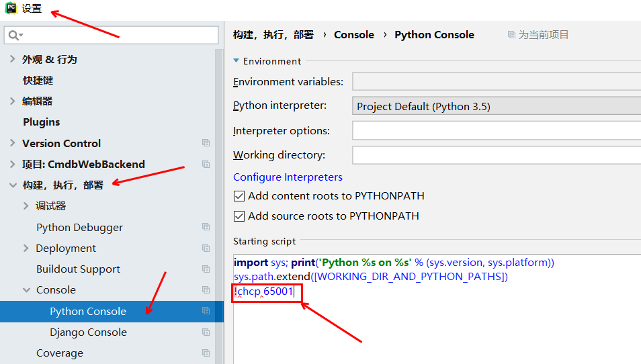Screen dimensions: 641x364
Task: Collapse the Console node
Action: 27,290
